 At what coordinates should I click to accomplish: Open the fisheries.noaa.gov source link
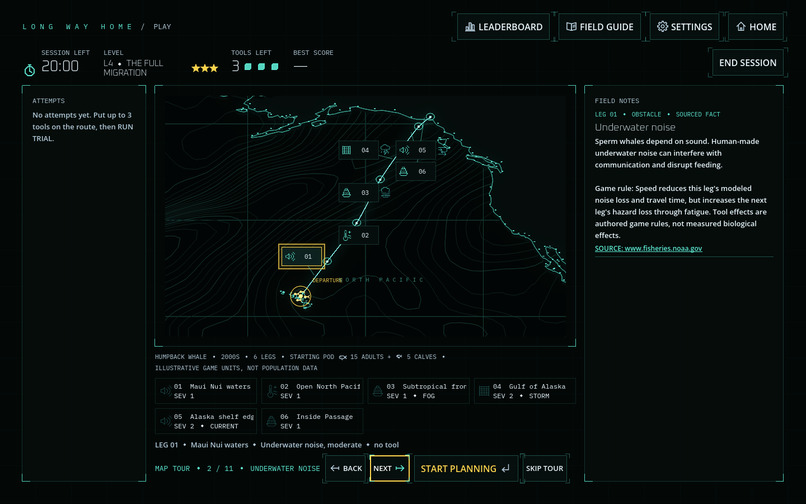pyautogui.click(x=648, y=248)
